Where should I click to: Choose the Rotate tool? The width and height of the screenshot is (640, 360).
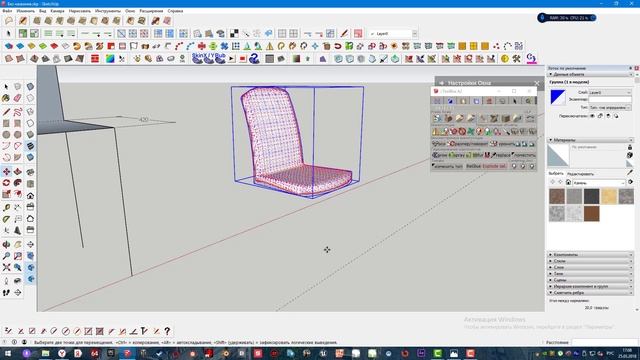coord(6,183)
